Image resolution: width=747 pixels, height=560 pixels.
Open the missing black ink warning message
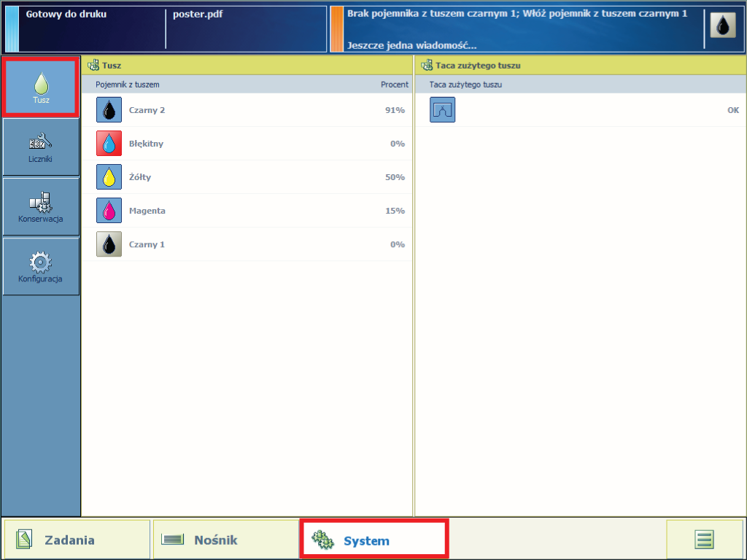coord(517,14)
